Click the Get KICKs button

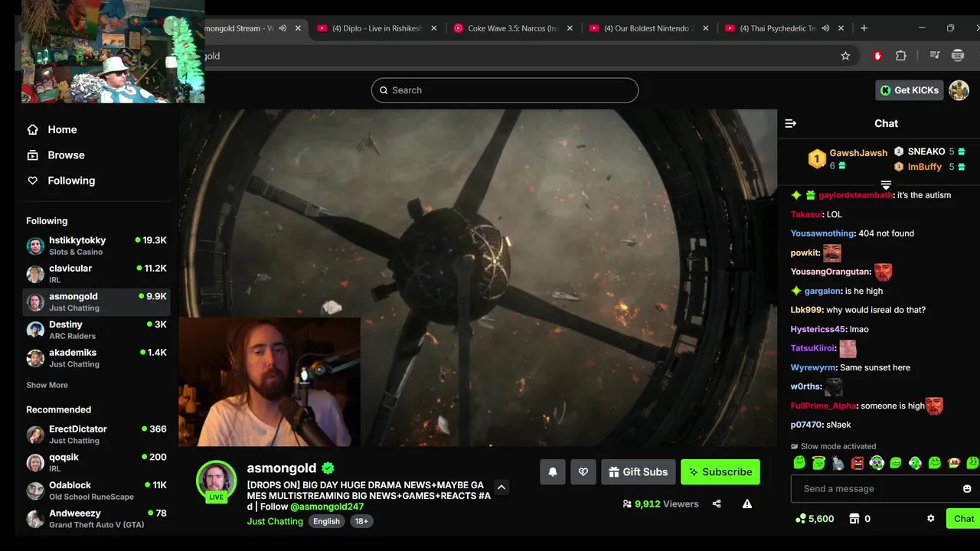tap(909, 90)
